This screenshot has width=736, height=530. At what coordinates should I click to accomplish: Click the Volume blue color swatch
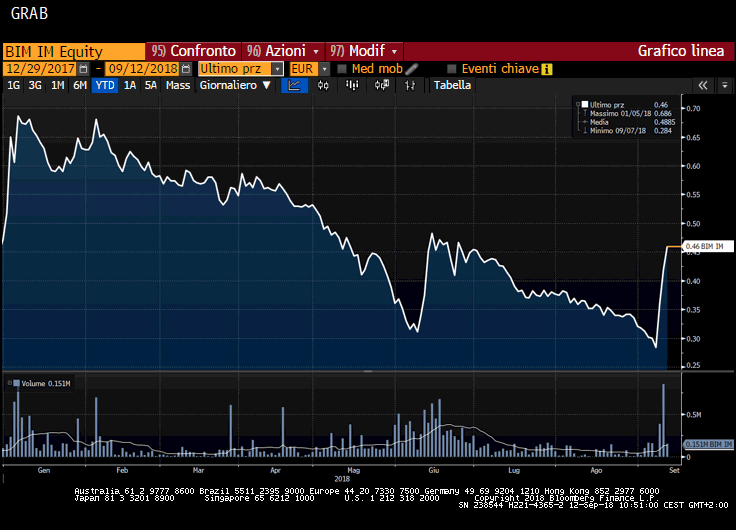tap(17, 383)
